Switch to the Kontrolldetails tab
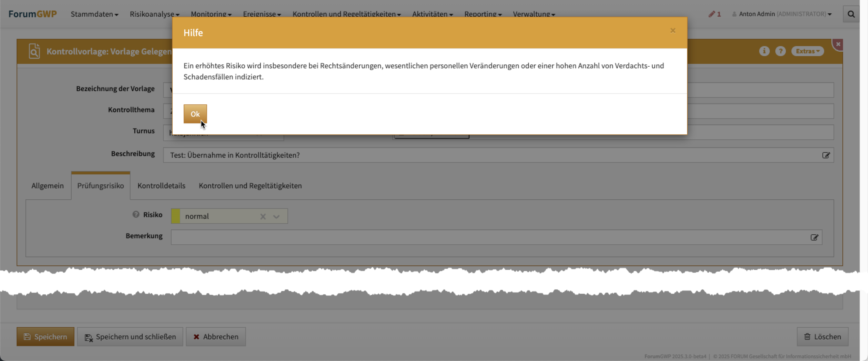Viewport: 868px width, 361px height. tap(161, 186)
